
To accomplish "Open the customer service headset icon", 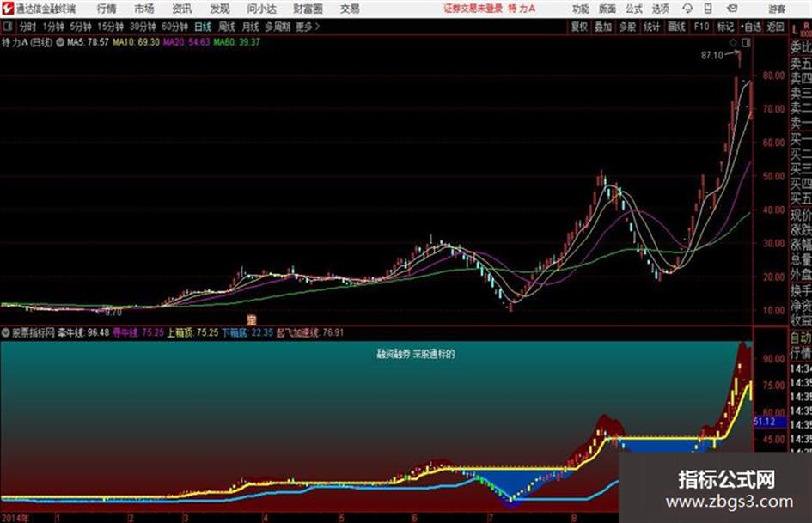I will click(x=687, y=9).
